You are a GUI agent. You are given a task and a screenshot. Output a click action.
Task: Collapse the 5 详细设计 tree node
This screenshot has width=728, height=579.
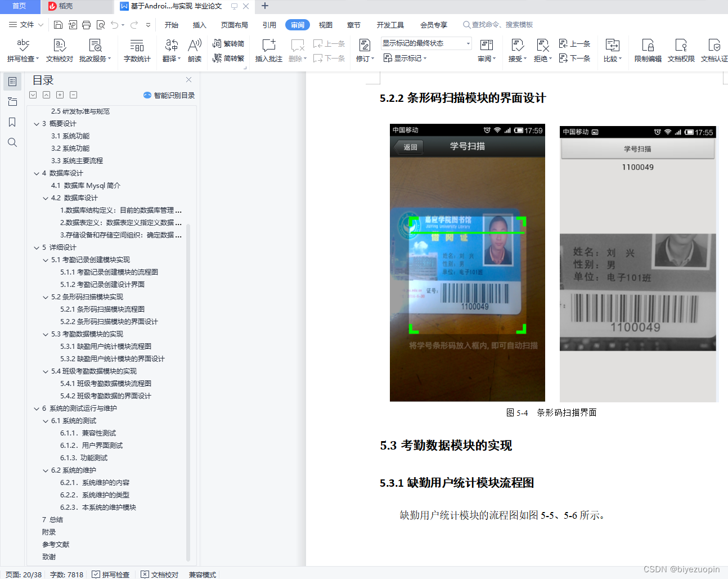[x=37, y=248]
